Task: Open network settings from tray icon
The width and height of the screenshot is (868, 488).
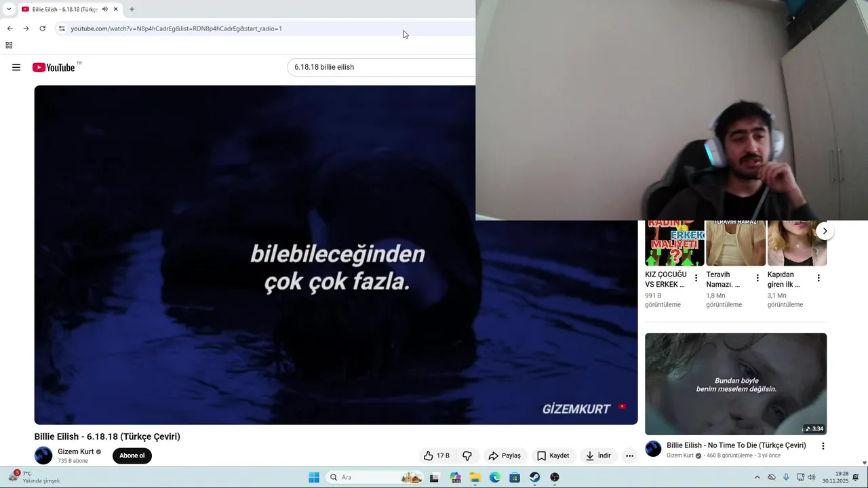Action: (x=800, y=477)
